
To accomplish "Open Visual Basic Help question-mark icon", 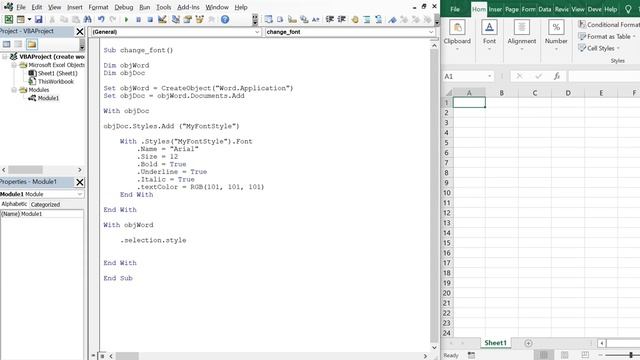I will [x=225, y=19].
